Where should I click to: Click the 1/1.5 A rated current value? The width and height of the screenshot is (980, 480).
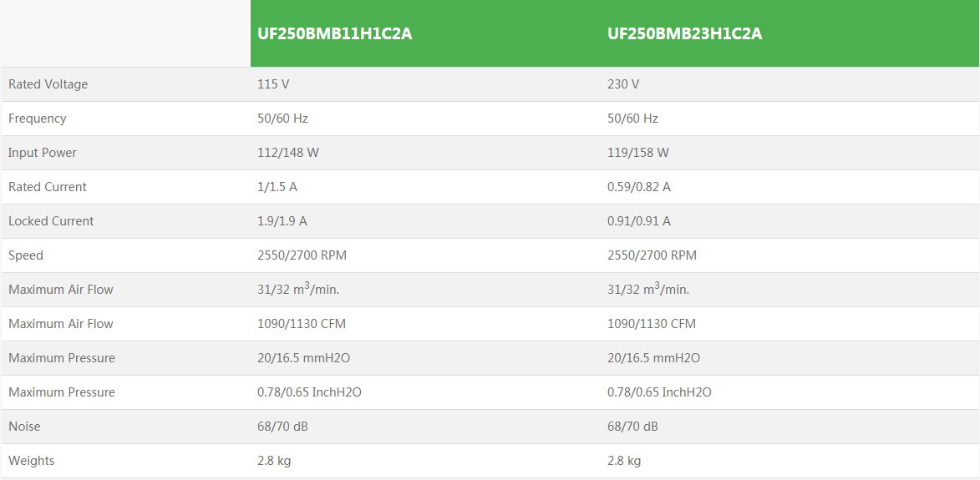[x=277, y=187]
